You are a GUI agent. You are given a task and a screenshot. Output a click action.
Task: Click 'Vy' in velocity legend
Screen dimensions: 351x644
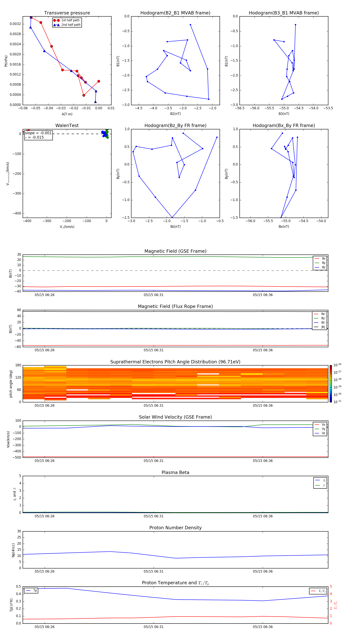(320, 429)
